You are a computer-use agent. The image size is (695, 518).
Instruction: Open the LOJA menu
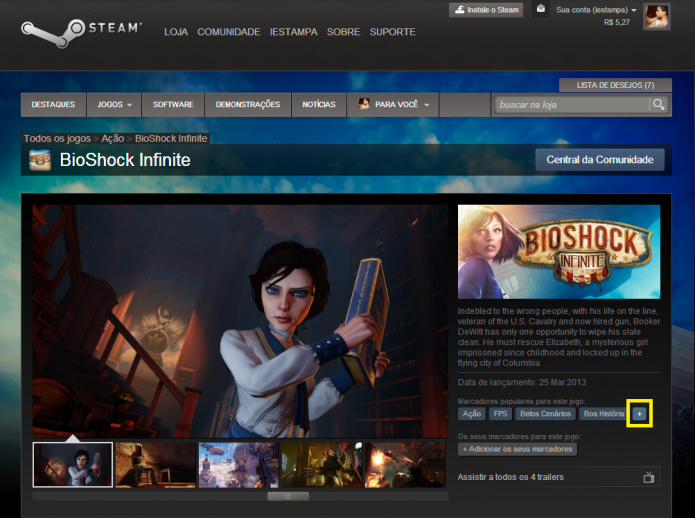coord(176,32)
